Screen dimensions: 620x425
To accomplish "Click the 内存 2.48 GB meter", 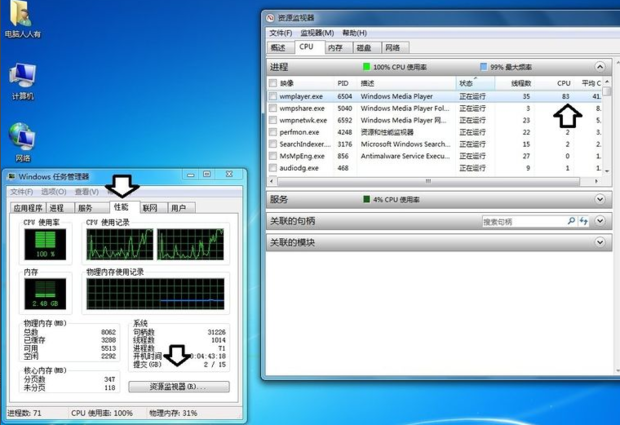I will [x=45, y=293].
